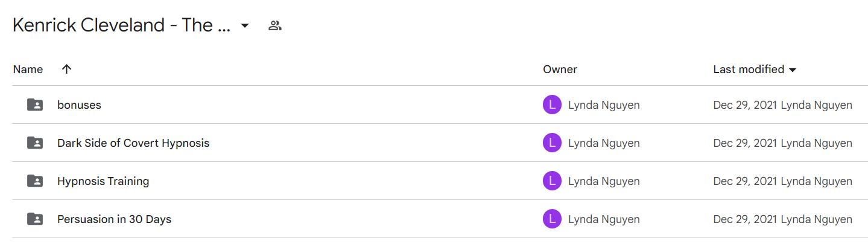Click the Persuasion in 30 Days folder icon
868x249 pixels.
click(x=35, y=219)
